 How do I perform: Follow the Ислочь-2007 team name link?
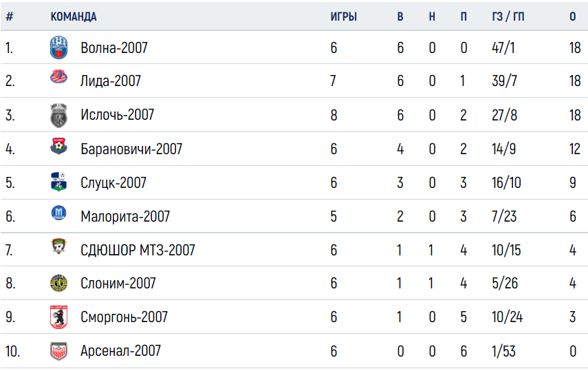[x=118, y=115]
